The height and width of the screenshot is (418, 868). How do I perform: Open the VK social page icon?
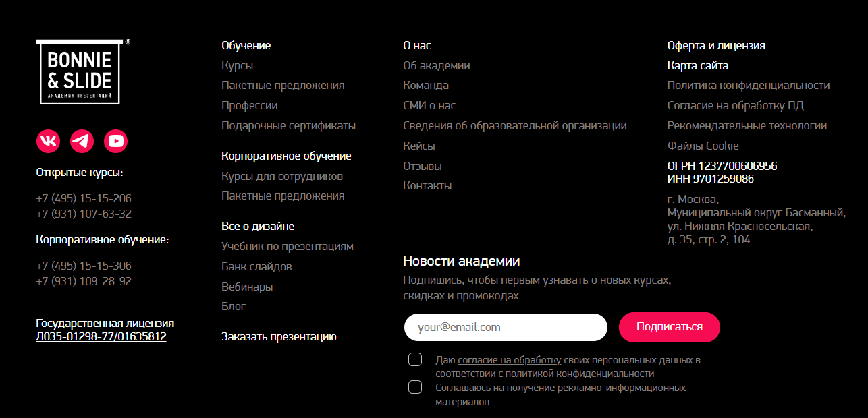pyautogui.click(x=48, y=141)
